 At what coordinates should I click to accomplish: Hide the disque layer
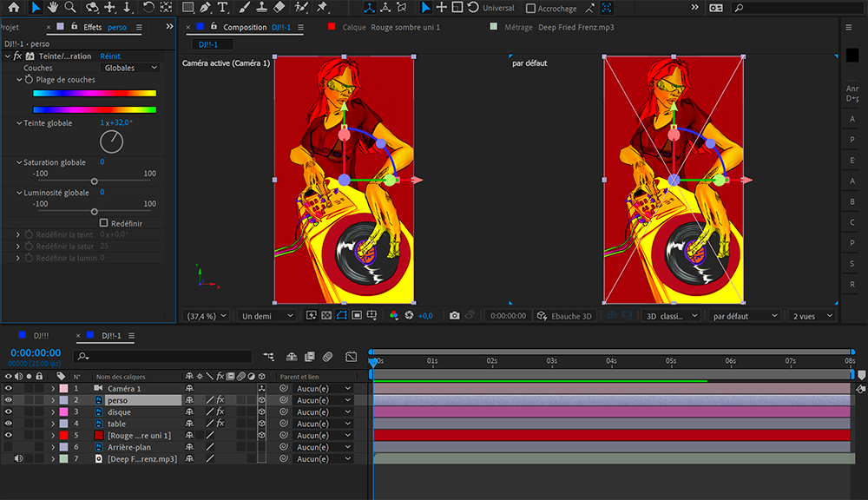9,411
